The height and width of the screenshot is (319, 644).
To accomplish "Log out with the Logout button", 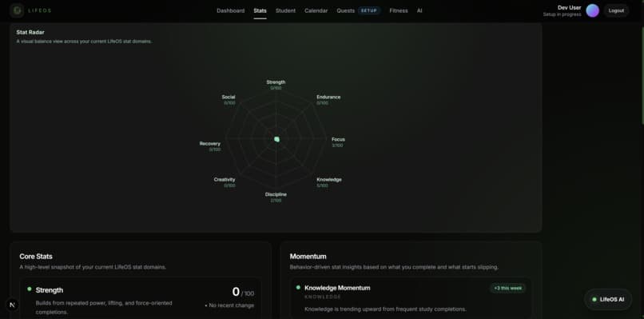I will (x=616, y=10).
